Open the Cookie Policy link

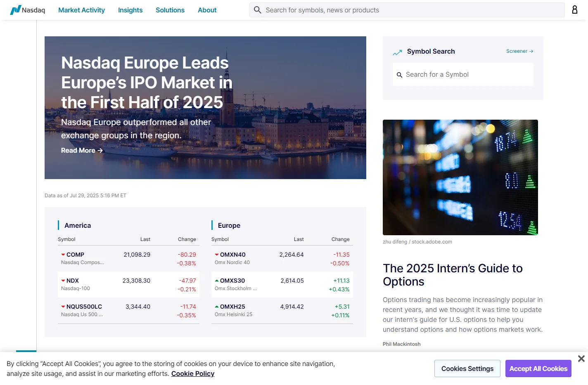193,373
